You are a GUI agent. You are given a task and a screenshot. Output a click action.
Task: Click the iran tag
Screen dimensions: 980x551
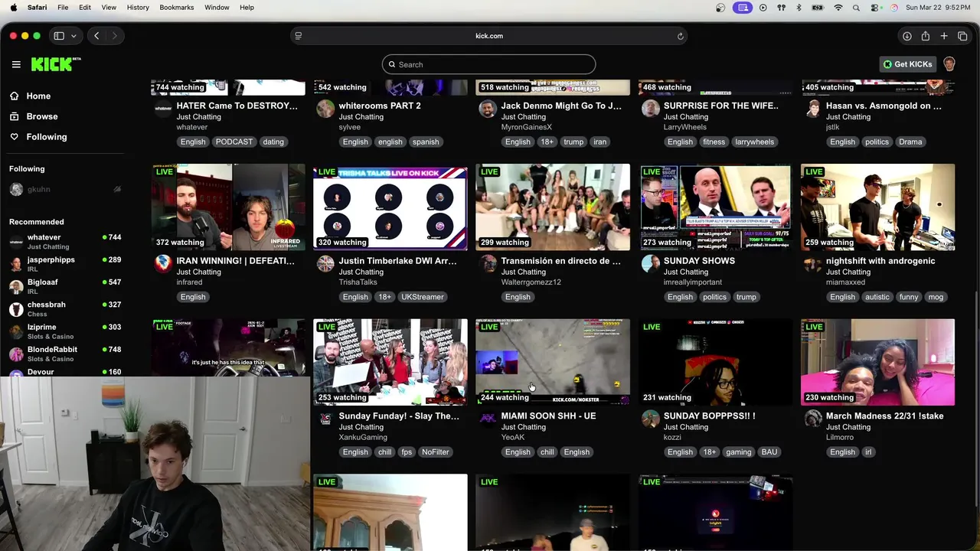(599, 142)
